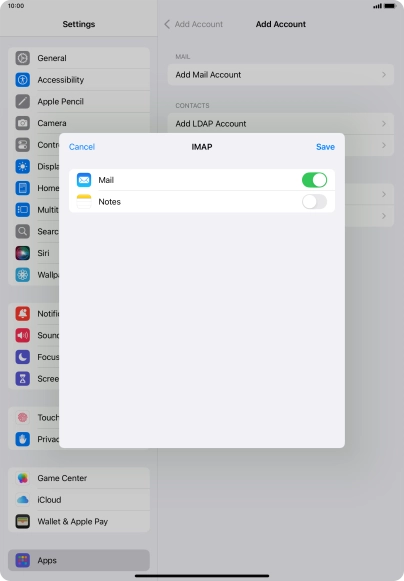Open Add Mail Account row
This screenshot has width=404, height=581.
pos(281,75)
